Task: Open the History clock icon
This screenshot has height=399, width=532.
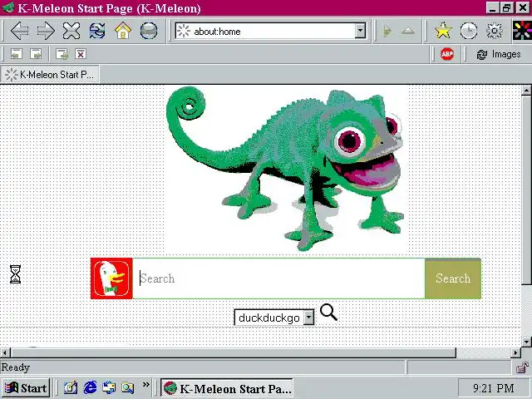Action: pyautogui.click(x=469, y=31)
